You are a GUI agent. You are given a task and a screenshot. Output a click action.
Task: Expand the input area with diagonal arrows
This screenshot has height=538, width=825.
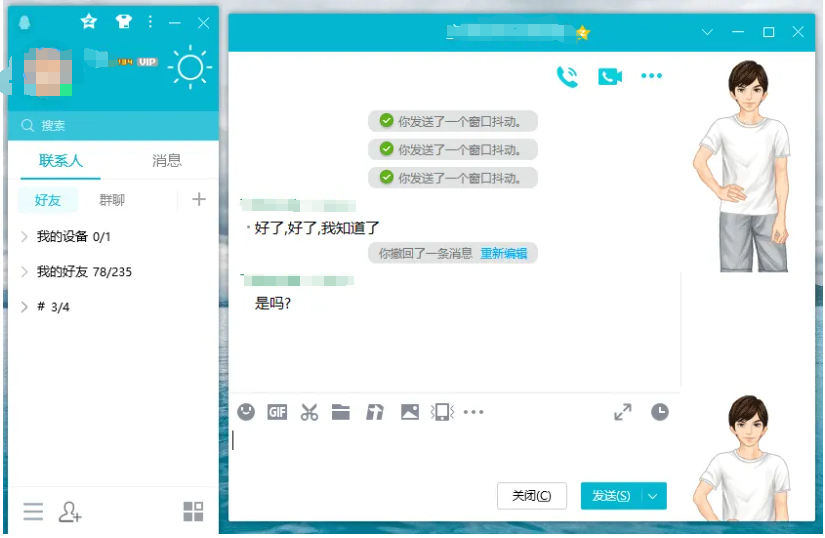[x=623, y=412]
